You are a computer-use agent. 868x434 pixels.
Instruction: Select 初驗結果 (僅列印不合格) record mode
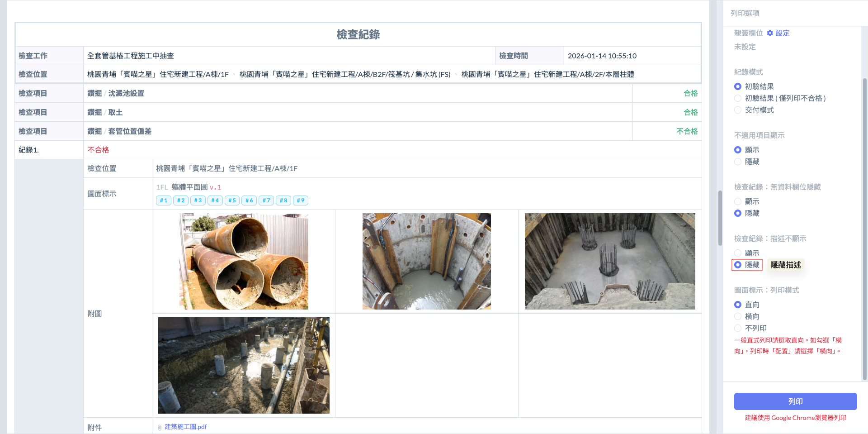[738, 98]
